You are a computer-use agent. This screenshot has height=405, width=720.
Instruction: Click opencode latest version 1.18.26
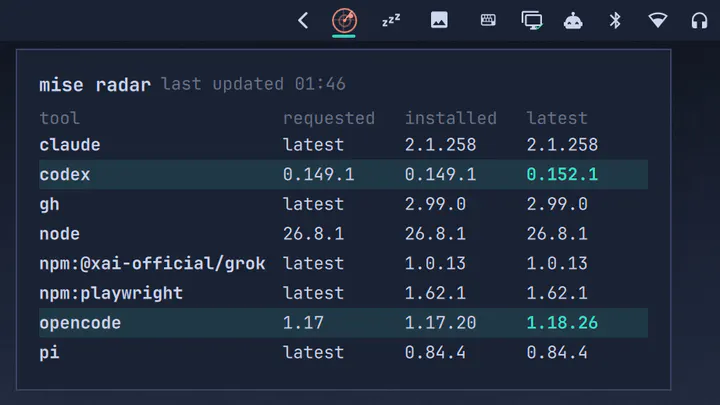pos(562,323)
